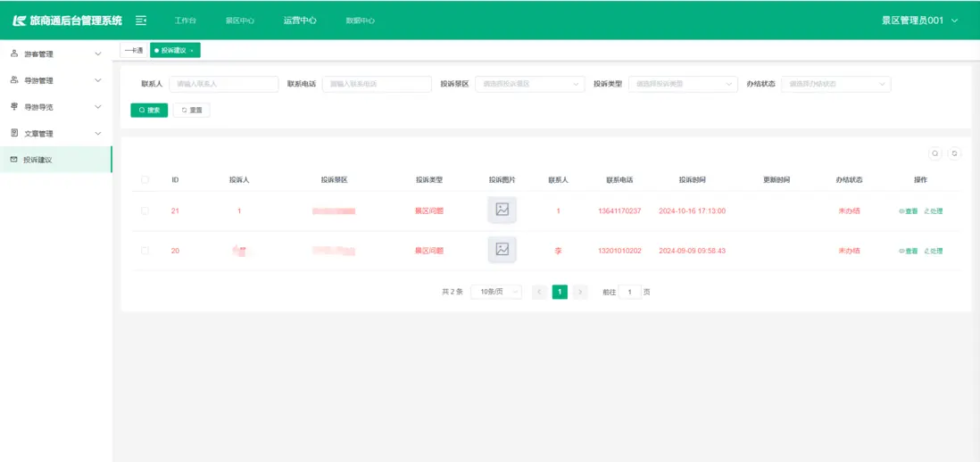Click 查看 for complaint ID 20
Image resolution: width=980 pixels, height=462 pixels.
tap(908, 251)
